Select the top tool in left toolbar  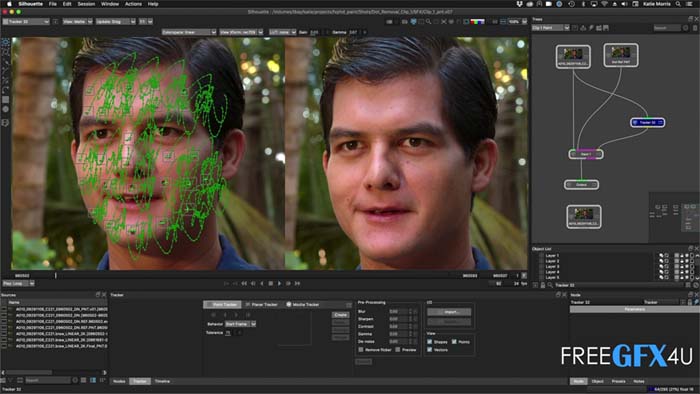[6, 43]
